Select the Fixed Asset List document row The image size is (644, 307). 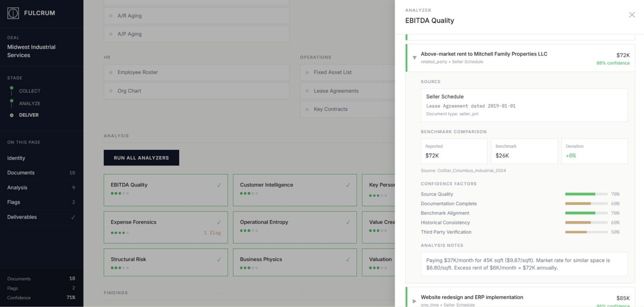(x=348, y=72)
